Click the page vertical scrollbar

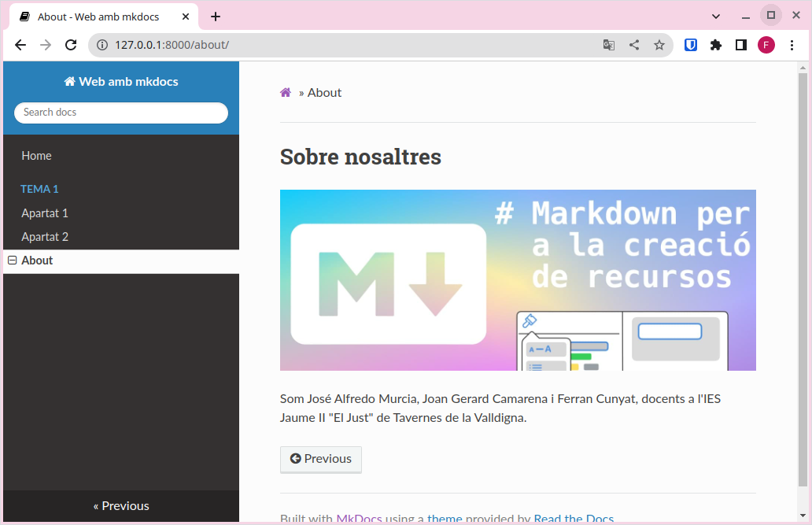[x=803, y=275]
